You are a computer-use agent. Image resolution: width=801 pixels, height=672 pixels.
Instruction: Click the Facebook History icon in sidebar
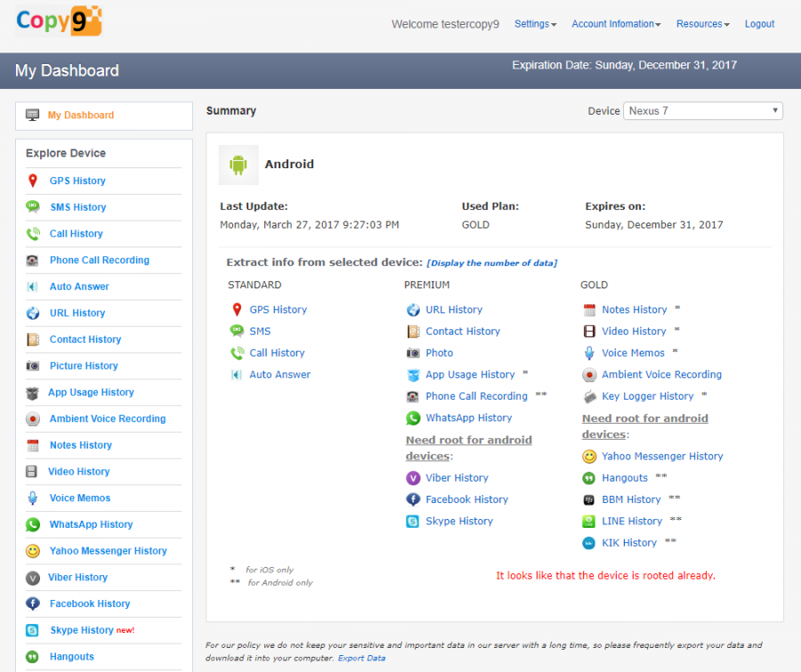tap(33, 604)
